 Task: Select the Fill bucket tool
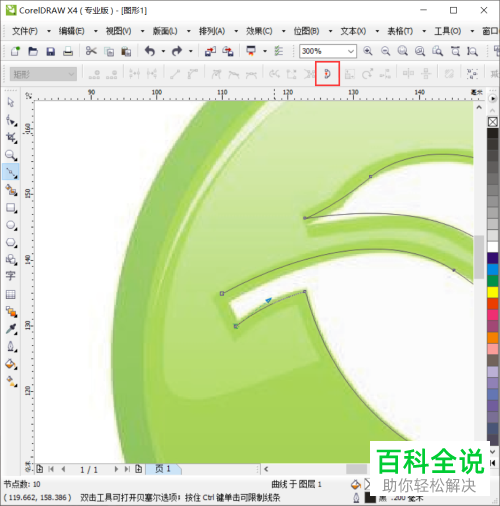coord(11,364)
